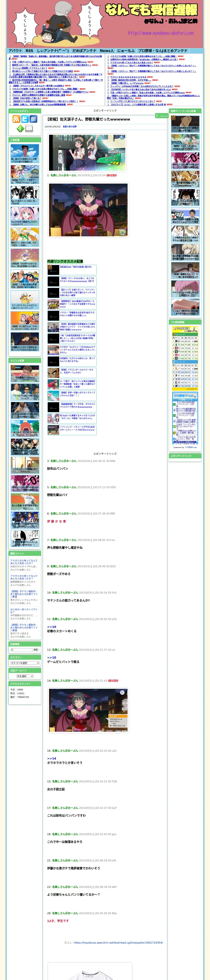This screenshot has height=980, width=210.
Task: Open イチロー 伊藤隼太 recommended article
Action: [72, 315]
